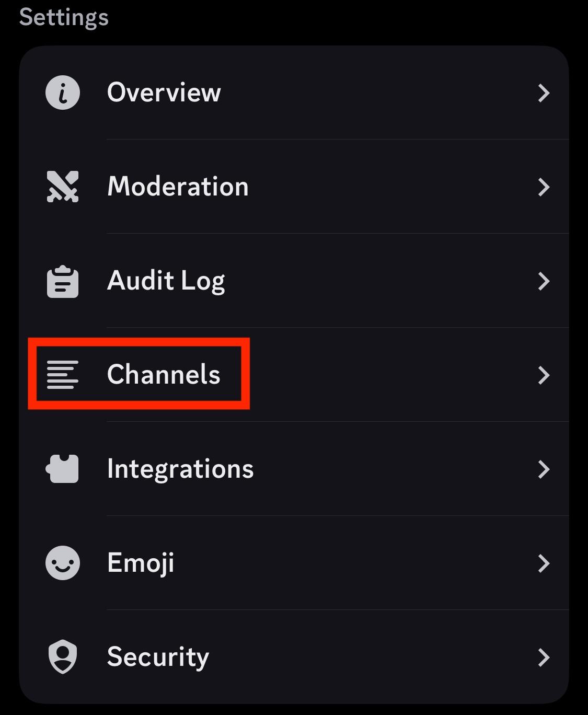Open the Moderation settings label
This screenshot has height=715, width=588.
click(x=178, y=187)
